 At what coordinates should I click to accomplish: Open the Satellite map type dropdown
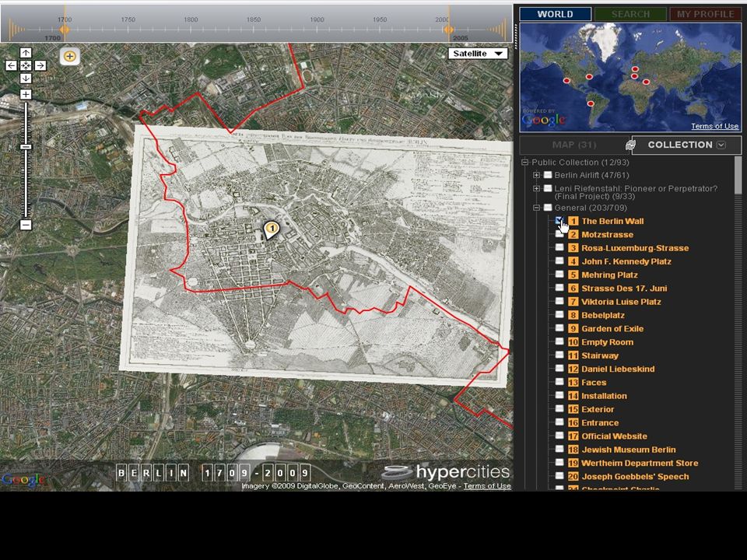[x=478, y=54]
